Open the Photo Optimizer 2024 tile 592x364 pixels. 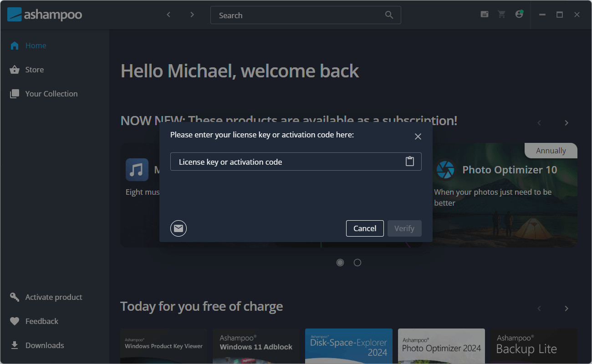(x=441, y=346)
